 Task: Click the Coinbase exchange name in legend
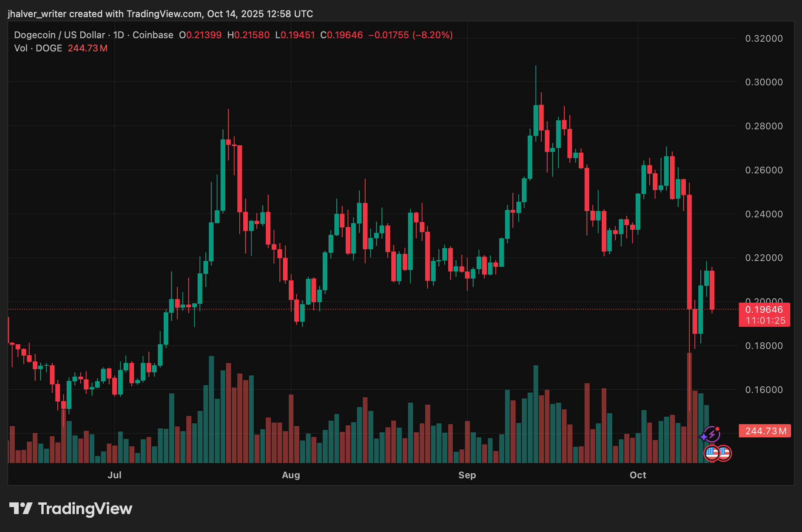coord(153,35)
